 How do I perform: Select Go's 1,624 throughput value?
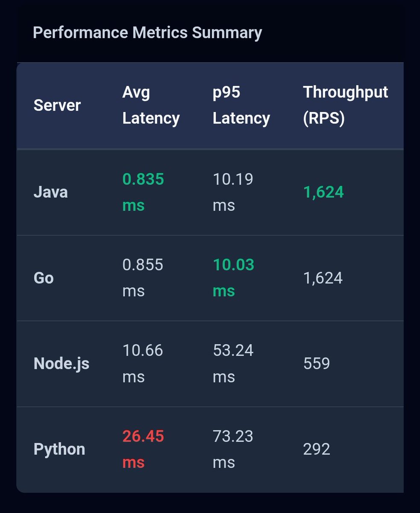tap(323, 278)
